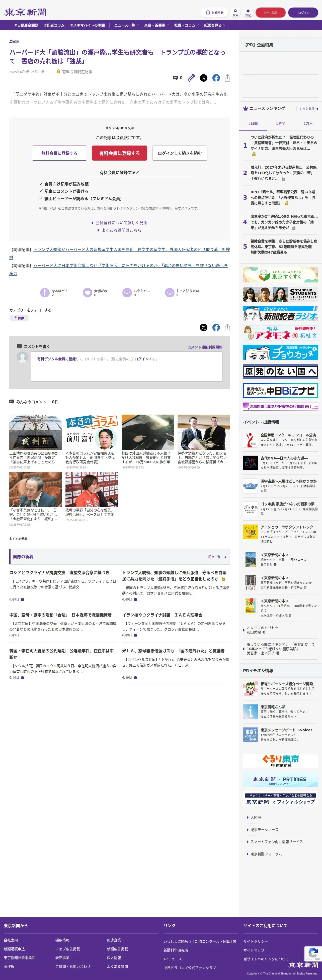Viewport: 322px width, 980px height.
Task: Click the comment count bubble under the headline
Action: click(178, 78)
